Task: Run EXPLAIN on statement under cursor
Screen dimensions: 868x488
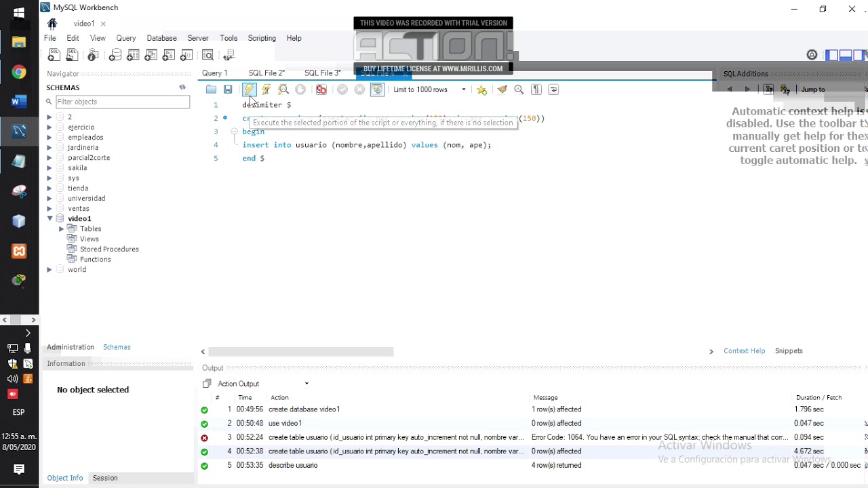Action: 283,89
